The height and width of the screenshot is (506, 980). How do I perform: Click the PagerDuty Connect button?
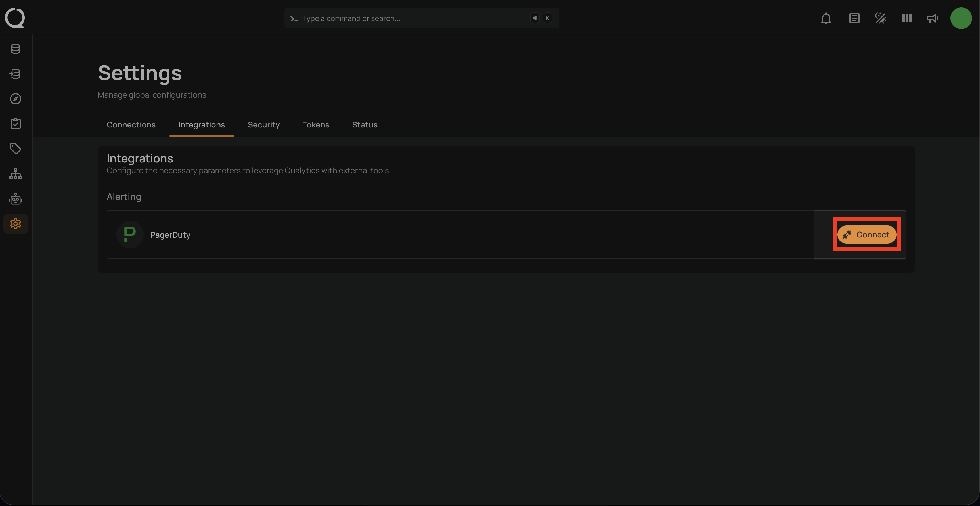[867, 235]
